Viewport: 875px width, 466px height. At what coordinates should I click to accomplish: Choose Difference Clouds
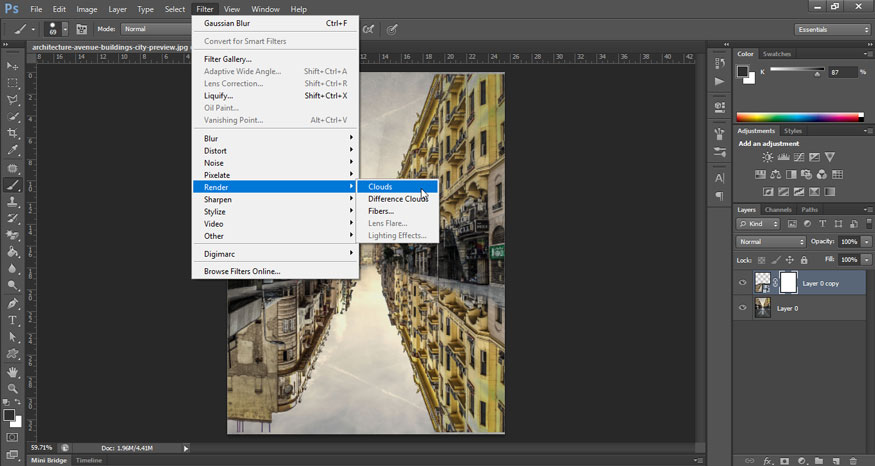point(397,199)
